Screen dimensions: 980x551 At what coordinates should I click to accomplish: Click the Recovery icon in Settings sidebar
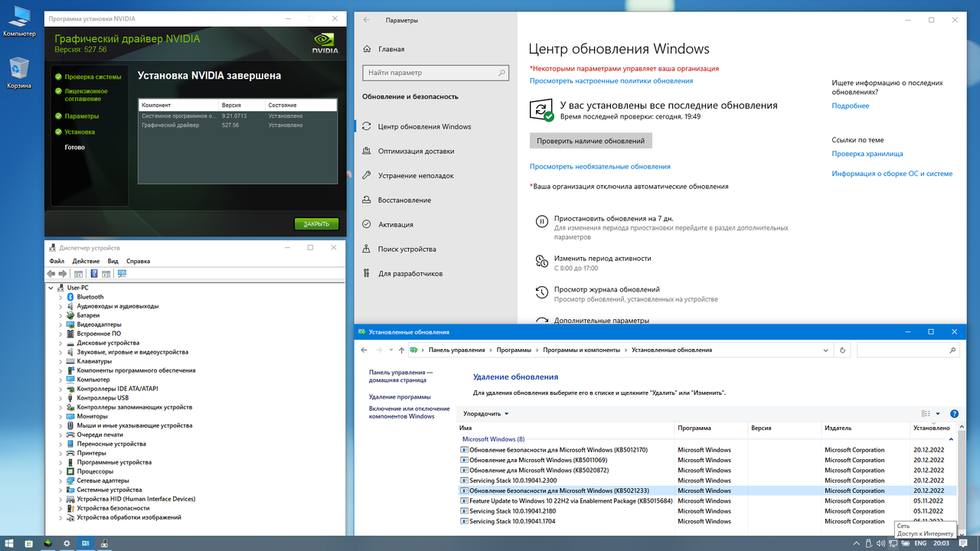point(367,201)
